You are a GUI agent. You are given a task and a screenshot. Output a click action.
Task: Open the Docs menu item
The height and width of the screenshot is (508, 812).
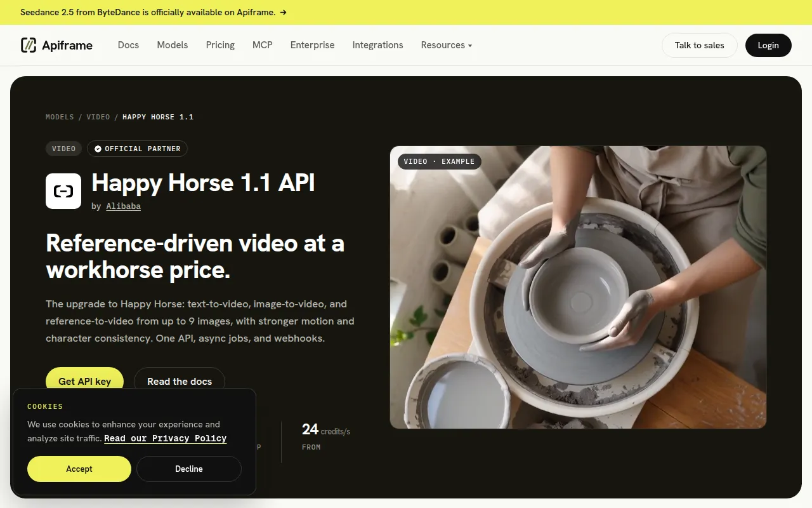(x=128, y=45)
